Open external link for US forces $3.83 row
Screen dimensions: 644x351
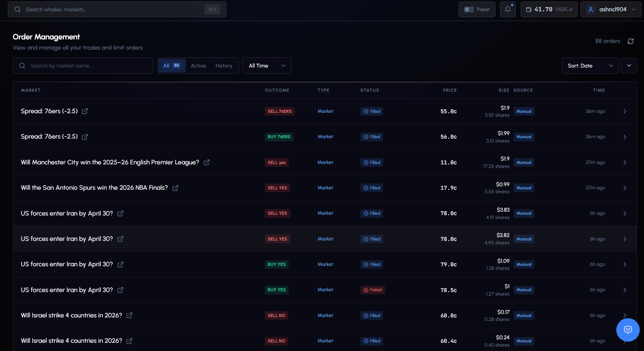121,214
